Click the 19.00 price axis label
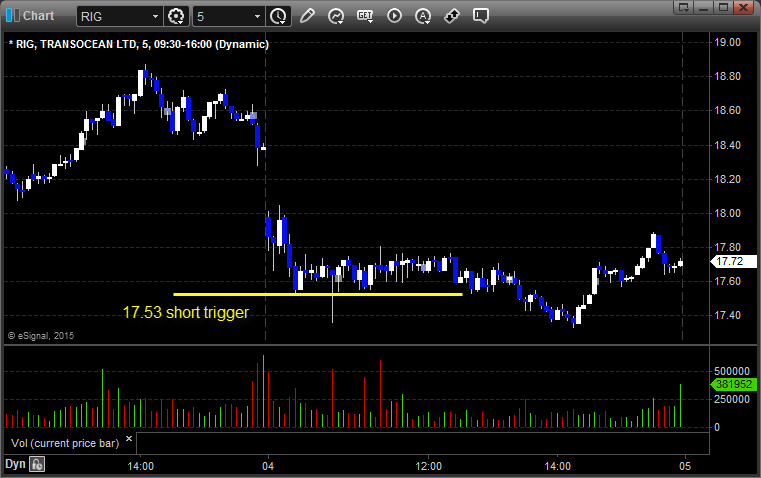The width and height of the screenshot is (761, 478). (728, 42)
